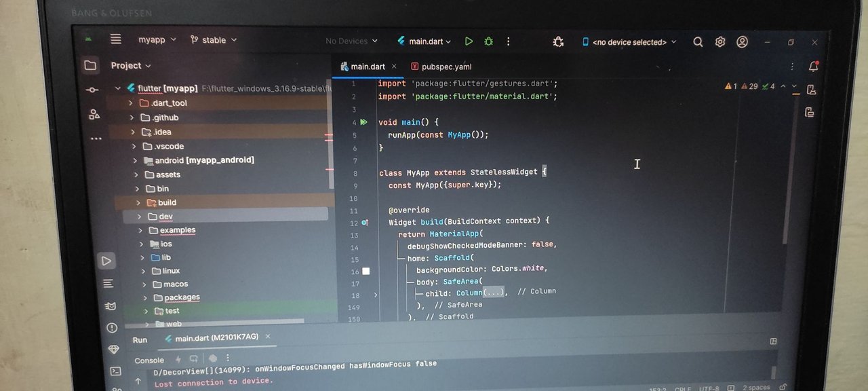Image resolution: width=868 pixels, height=391 pixels.
Task: Select the dev folder
Action: click(166, 217)
